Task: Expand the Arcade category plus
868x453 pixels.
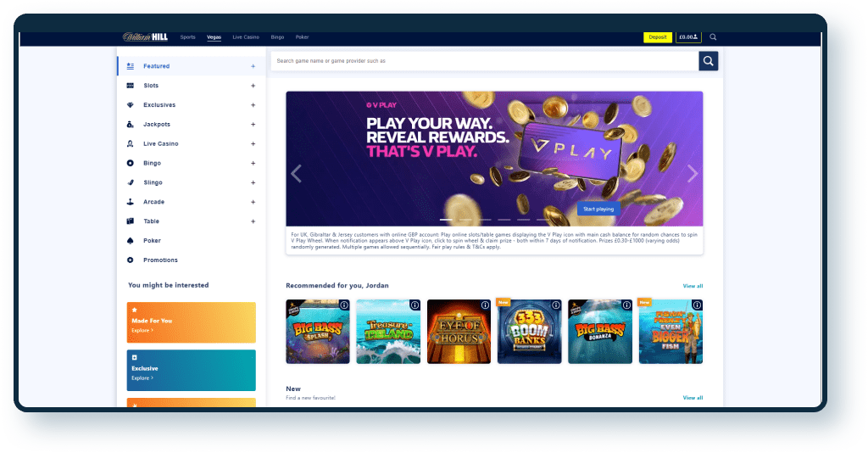Action: click(x=253, y=202)
